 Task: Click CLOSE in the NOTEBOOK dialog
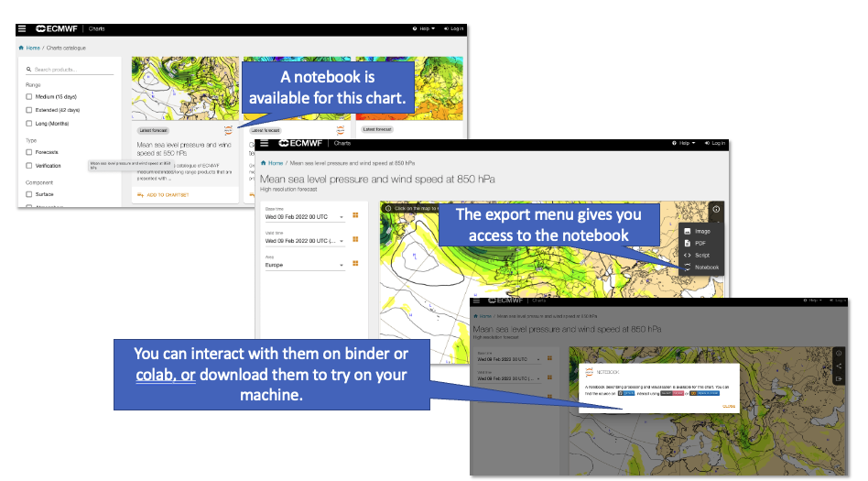(729, 406)
